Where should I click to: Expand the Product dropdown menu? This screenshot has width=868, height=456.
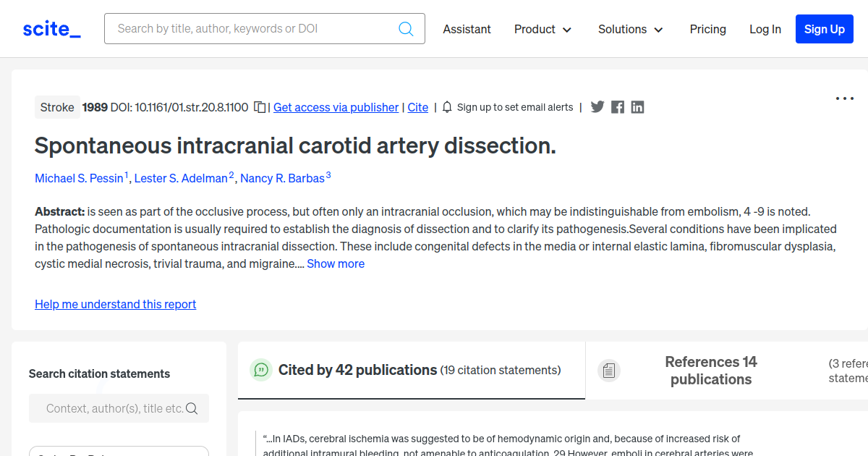(x=542, y=29)
